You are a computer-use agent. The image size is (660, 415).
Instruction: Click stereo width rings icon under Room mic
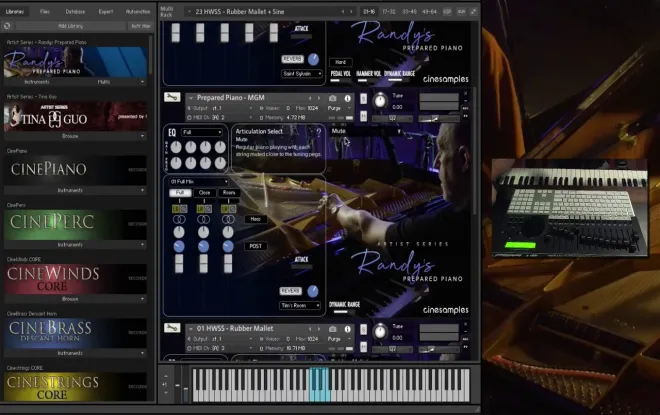pos(228,219)
